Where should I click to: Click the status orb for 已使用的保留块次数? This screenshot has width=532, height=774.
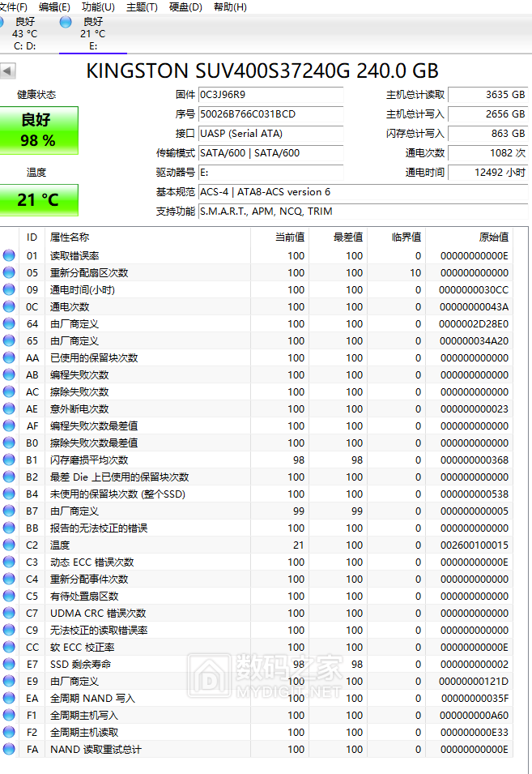tap(9, 357)
